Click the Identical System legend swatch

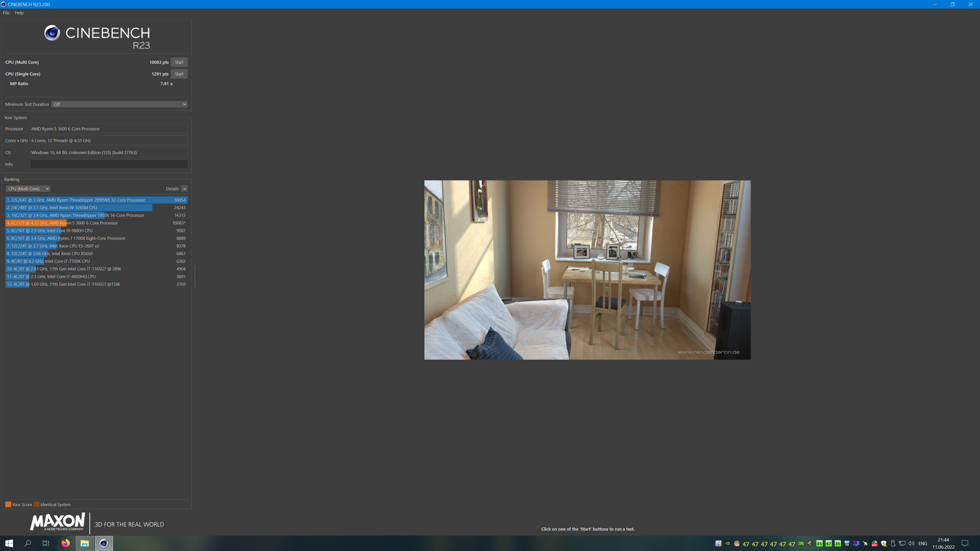coord(36,505)
